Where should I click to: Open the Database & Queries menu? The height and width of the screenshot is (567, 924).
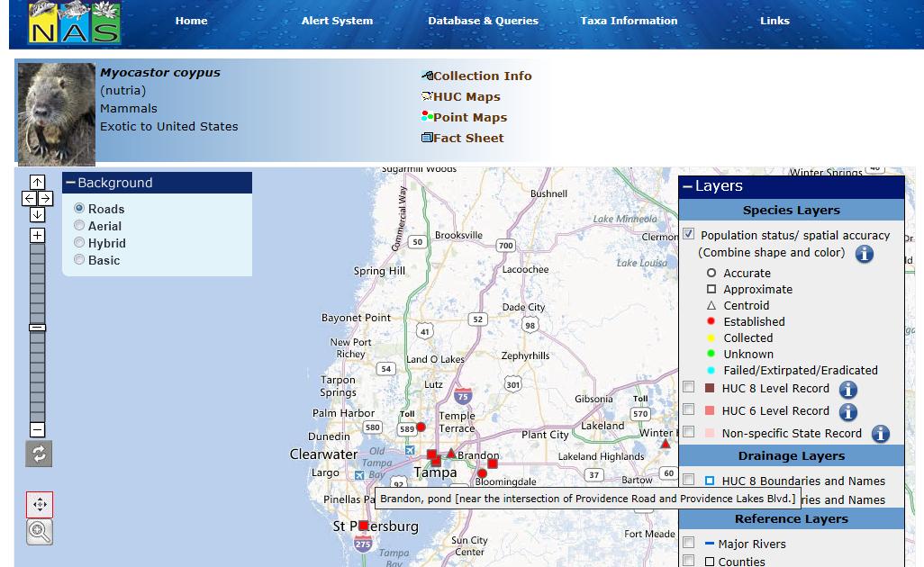(483, 21)
